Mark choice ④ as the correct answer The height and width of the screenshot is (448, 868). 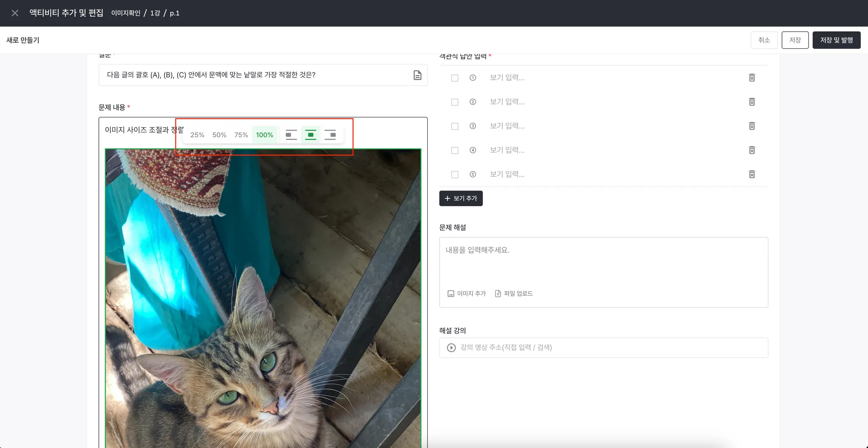[x=455, y=150]
